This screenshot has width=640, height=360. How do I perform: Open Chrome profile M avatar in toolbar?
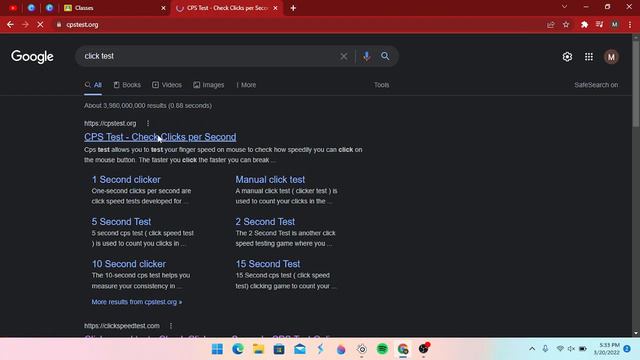click(614, 24)
